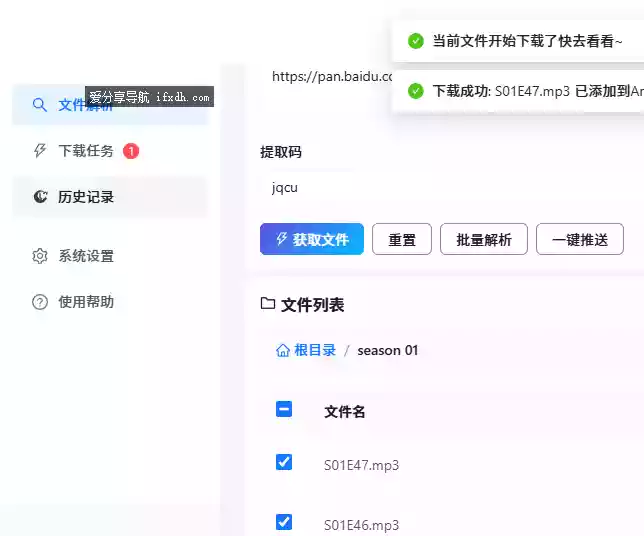Uncheck the S01E46.mp3 checkbox
The width and height of the screenshot is (644, 536).
point(284,522)
